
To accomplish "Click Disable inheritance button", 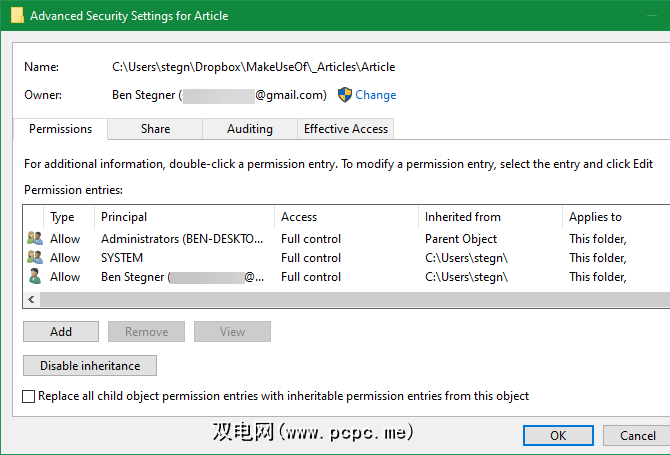I will (90, 366).
